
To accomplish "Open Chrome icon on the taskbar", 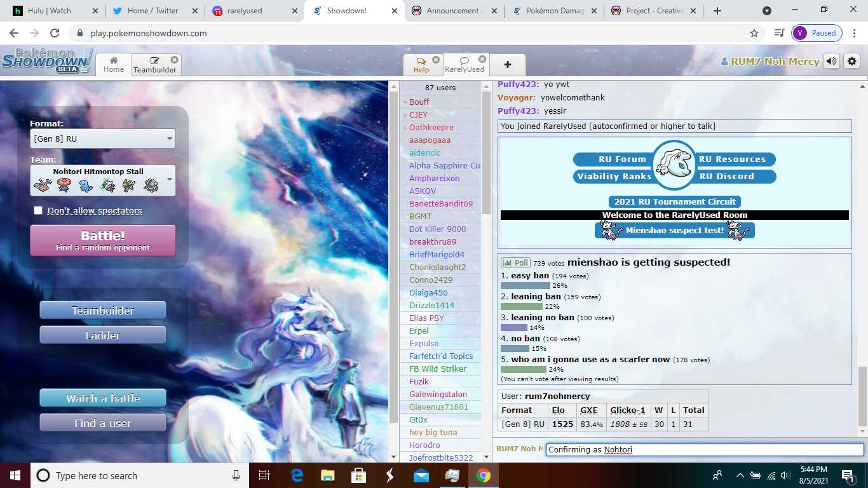I will pos(484,475).
